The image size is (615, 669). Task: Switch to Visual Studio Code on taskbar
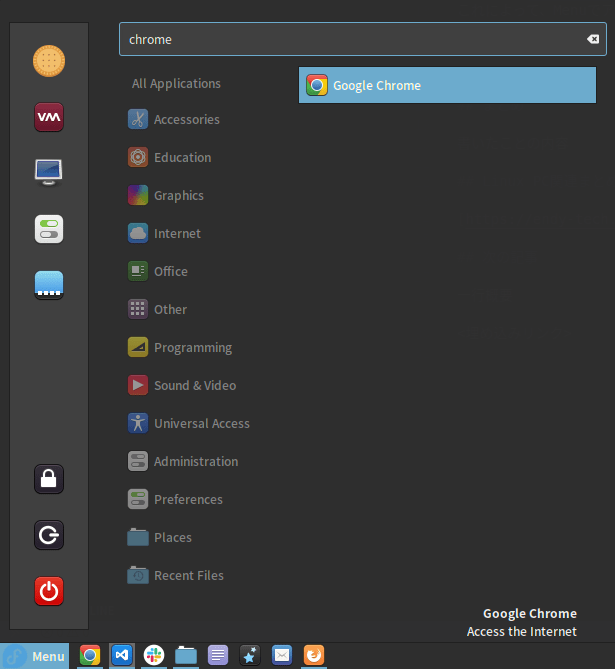(122, 655)
